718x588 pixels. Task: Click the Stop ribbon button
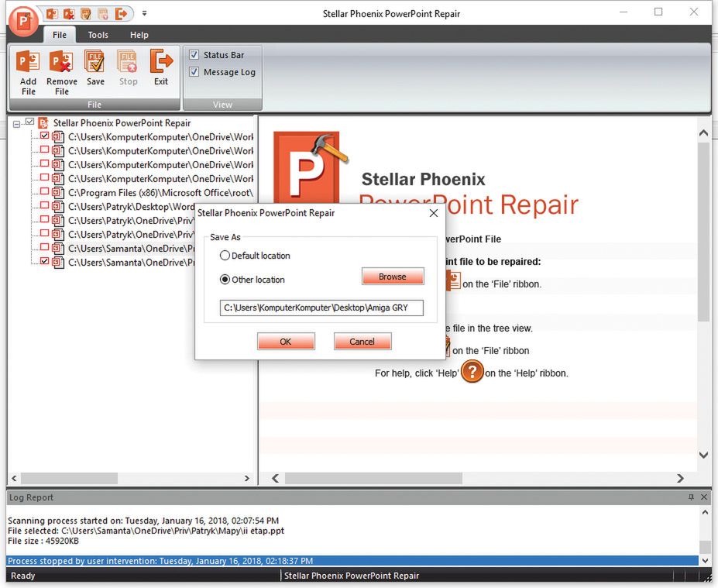(x=129, y=67)
